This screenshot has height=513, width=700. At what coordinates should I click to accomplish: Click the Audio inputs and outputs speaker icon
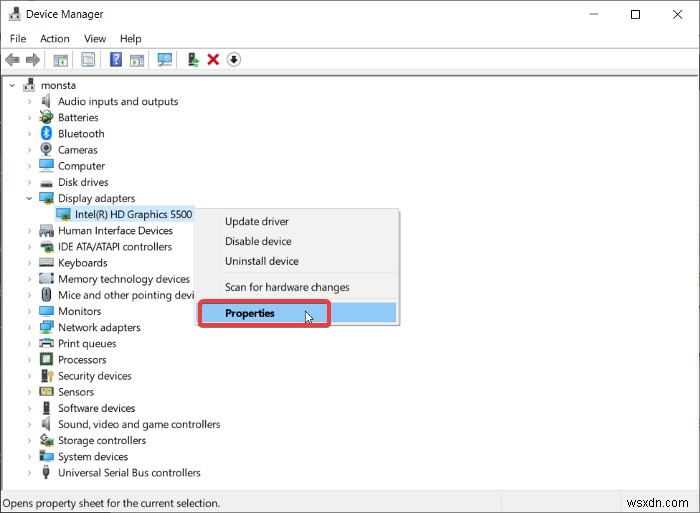coord(46,101)
